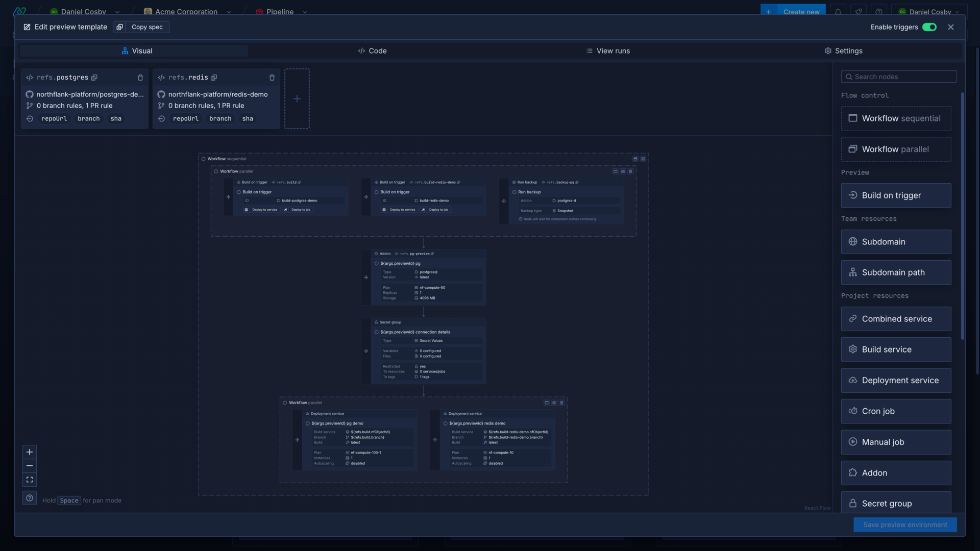Image resolution: width=980 pixels, height=551 pixels.
Task: Select the build-redis-demo Build on trigger circle
Action: 377,192
